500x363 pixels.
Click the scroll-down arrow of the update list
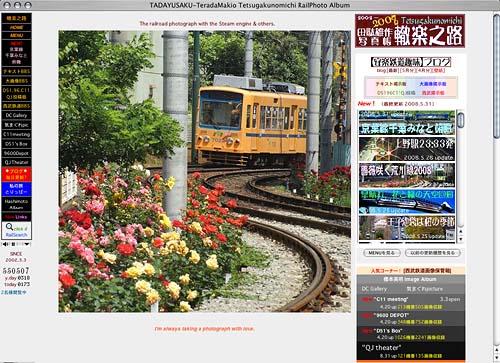pyautogui.click(x=461, y=239)
